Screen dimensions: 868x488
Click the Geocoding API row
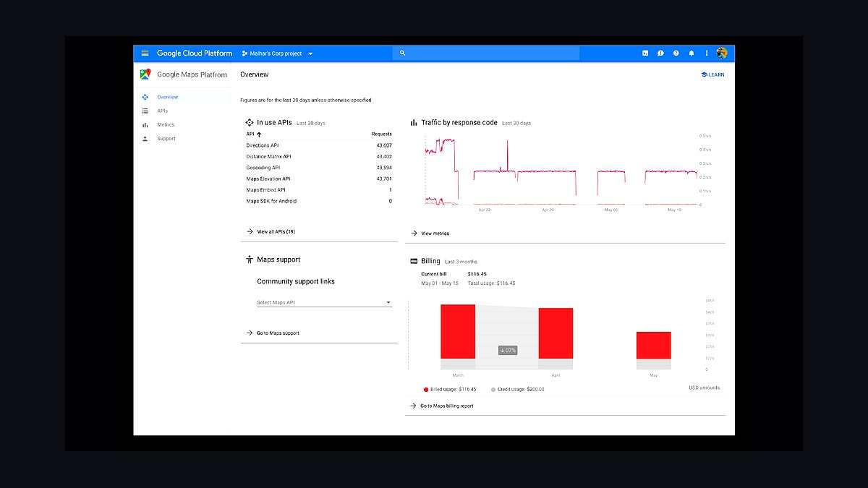pyautogui.click(x=319, y=168)
